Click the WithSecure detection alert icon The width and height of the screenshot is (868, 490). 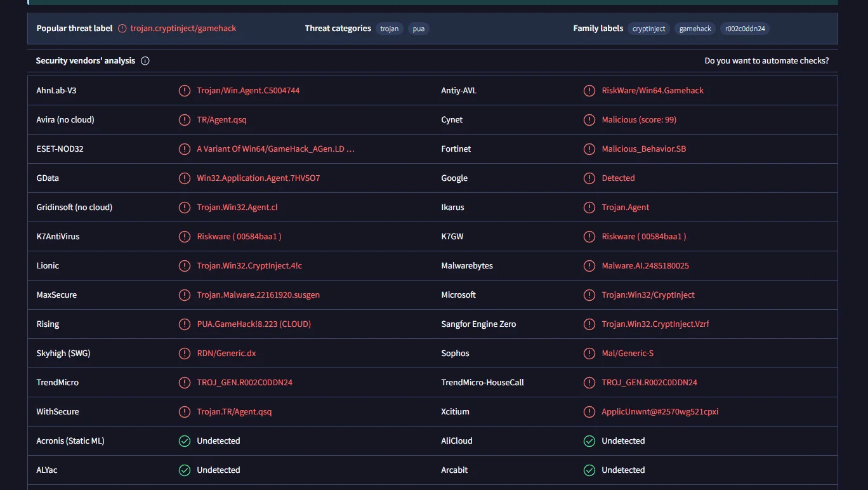(185, 412)
